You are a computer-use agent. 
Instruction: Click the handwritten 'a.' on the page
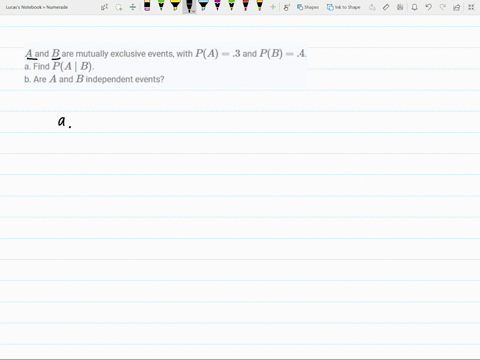64,122
